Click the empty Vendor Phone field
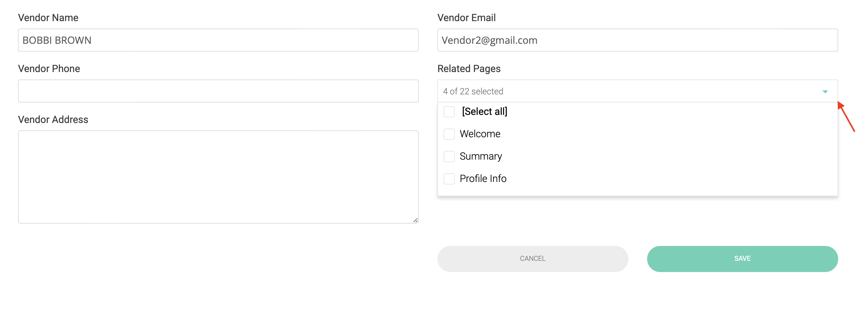868x336 pixels. pyautogui.click(x=218, y=91)
